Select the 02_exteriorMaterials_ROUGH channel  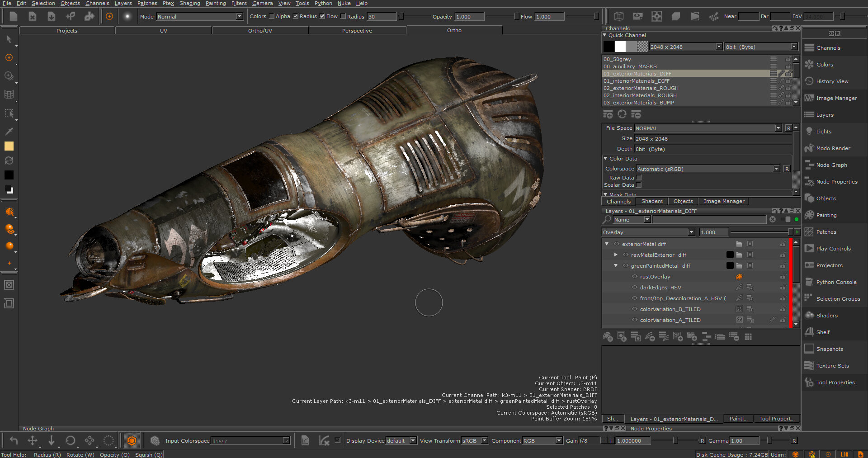[641, 88]
